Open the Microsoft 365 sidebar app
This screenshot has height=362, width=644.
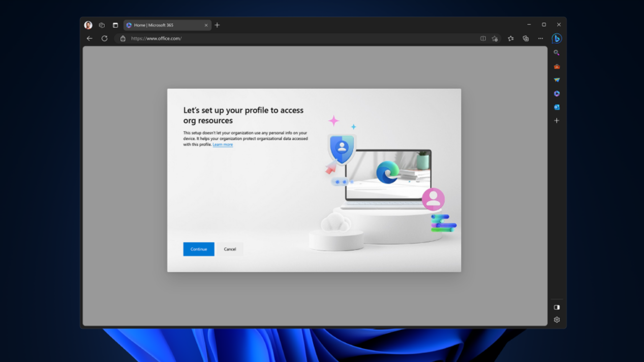557,93
